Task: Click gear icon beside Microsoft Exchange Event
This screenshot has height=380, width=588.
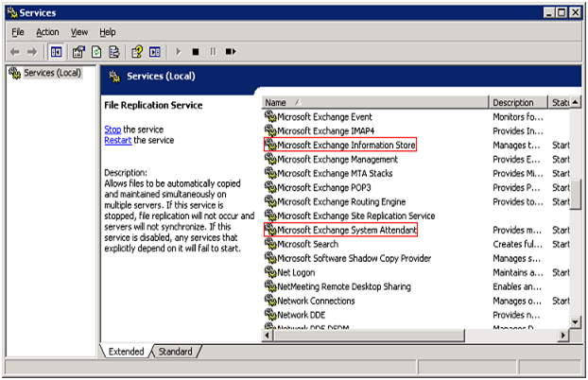Action: point(270,116)
